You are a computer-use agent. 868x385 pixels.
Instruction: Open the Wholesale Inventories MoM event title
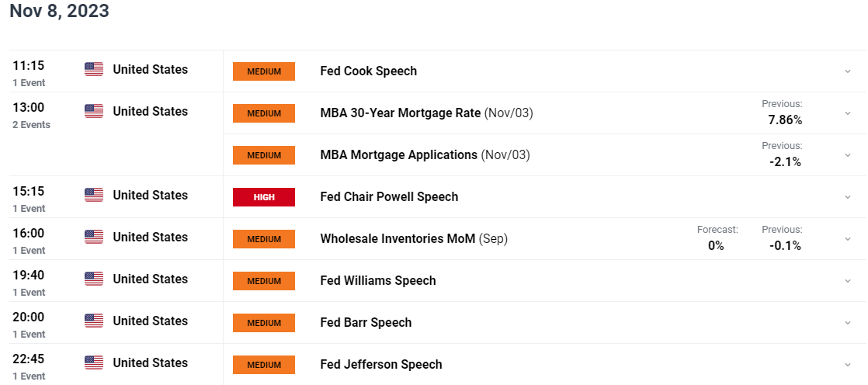pyautogui.click(x=398, y=239)
